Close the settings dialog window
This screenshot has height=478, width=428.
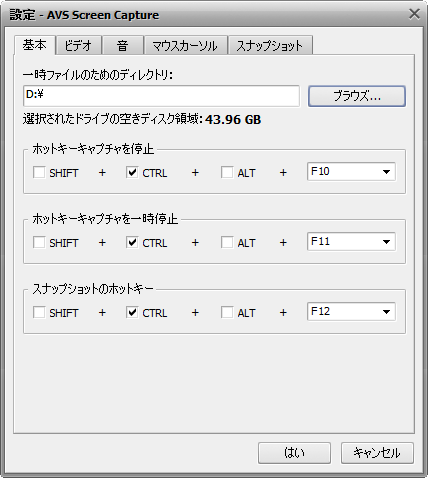[414, 14]
